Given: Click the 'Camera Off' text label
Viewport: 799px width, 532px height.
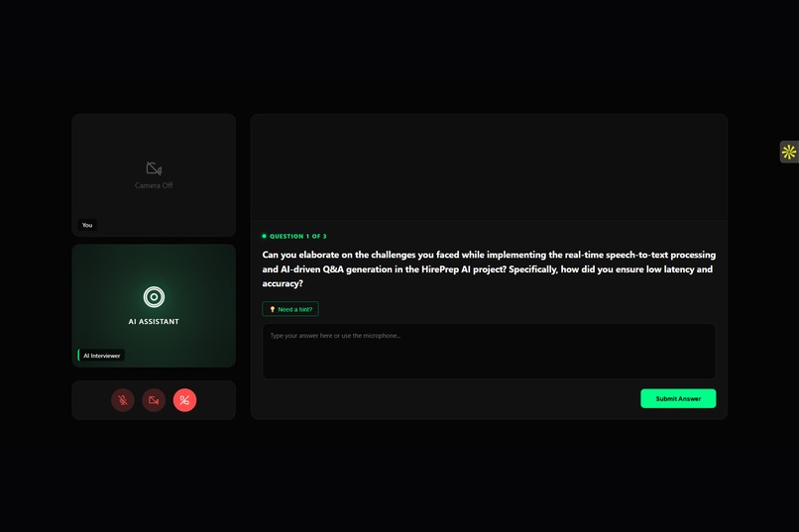Looking at the screenshot, I should 154,185.
